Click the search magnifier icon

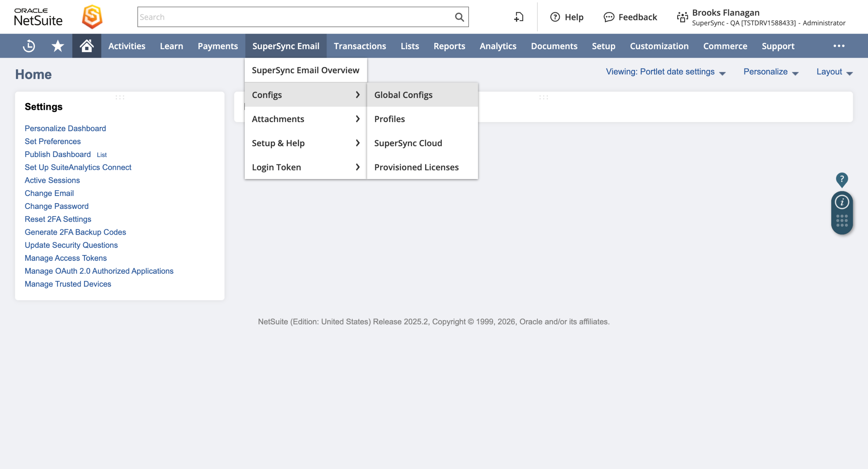(x=459, y=17)
